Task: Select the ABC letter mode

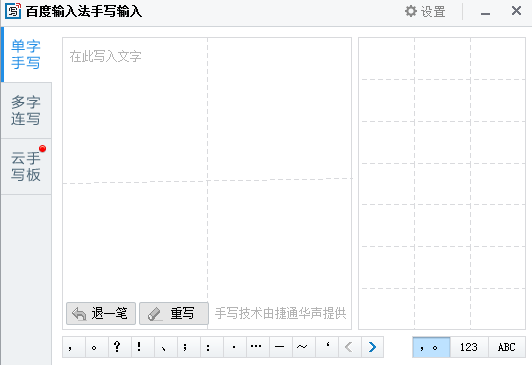Action: tap(507, 347)
